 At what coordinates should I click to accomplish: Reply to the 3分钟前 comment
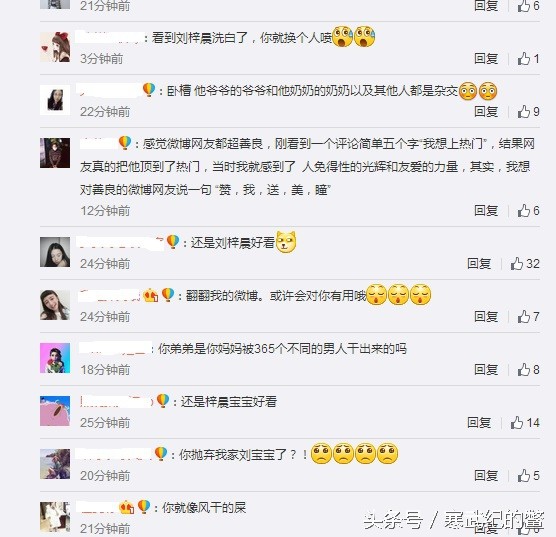486,59
